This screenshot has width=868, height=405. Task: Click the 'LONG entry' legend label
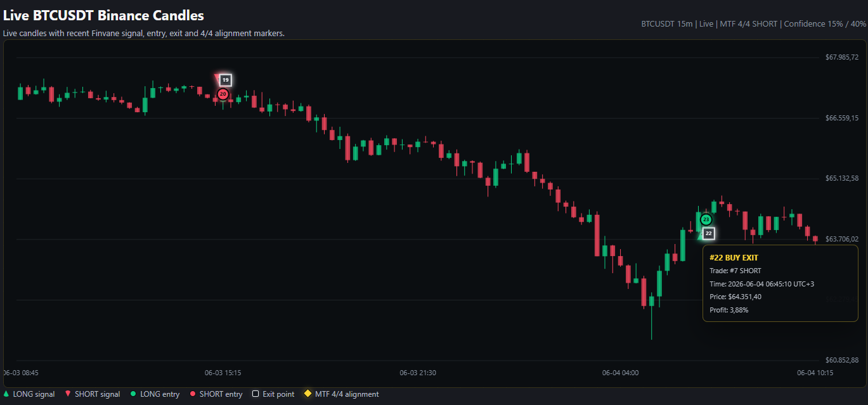160,394
